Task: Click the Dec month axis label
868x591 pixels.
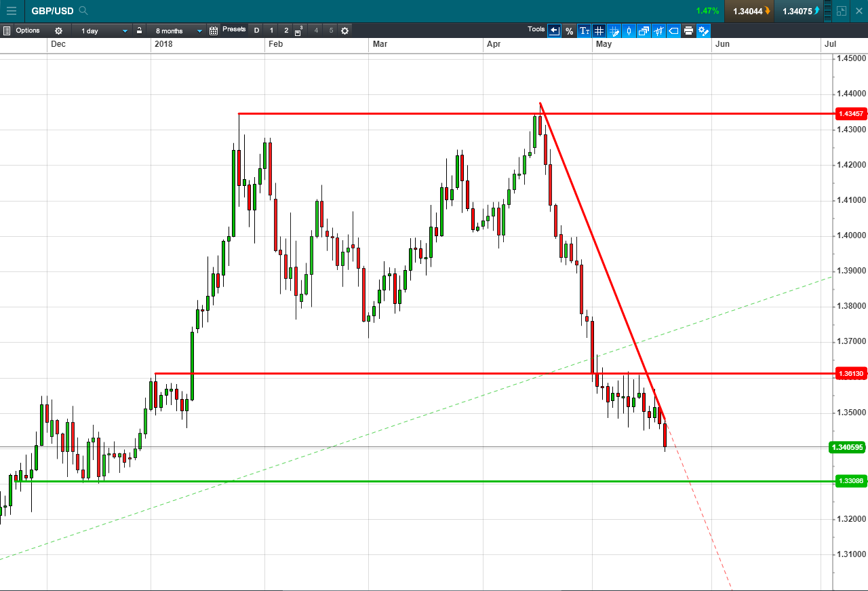Action: pos(58,44)
